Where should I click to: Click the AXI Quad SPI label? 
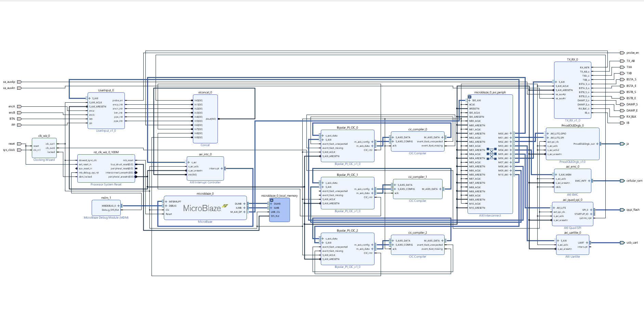pos(573,228)
